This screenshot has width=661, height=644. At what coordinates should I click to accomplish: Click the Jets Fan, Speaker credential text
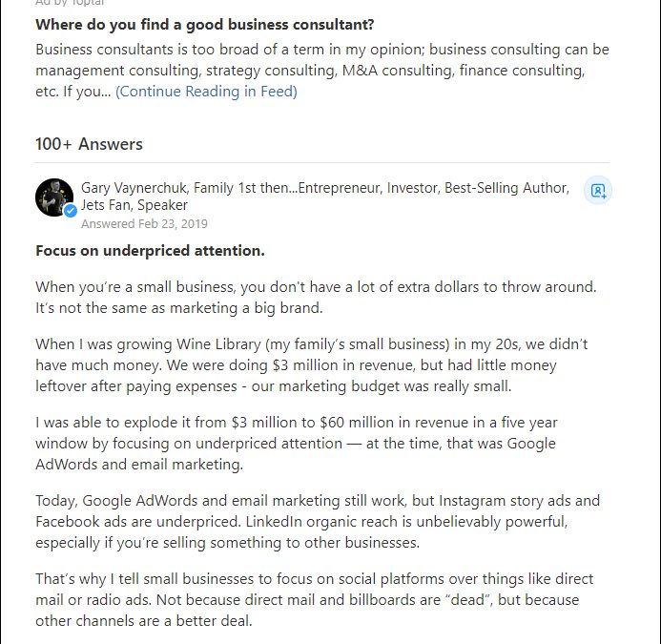point(134,205)
